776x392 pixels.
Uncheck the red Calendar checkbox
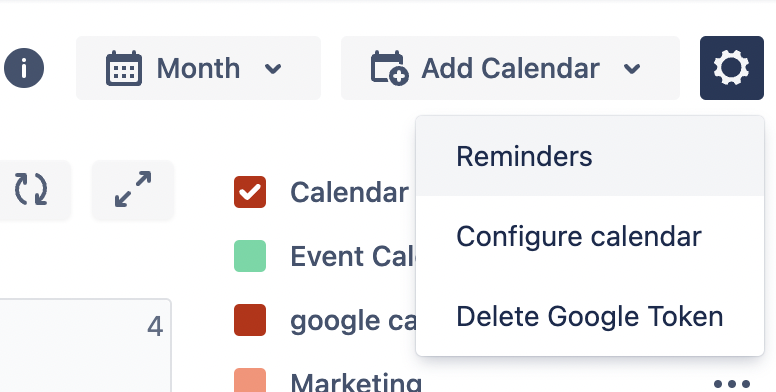pyautogui.click(x=250, y=192)
